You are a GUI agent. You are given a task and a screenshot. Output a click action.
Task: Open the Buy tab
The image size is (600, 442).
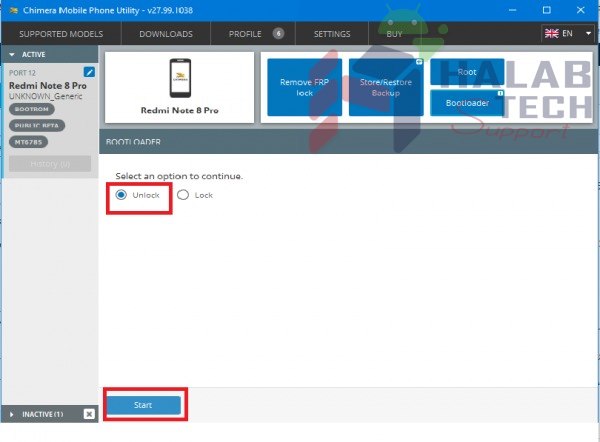coord(394,34)
